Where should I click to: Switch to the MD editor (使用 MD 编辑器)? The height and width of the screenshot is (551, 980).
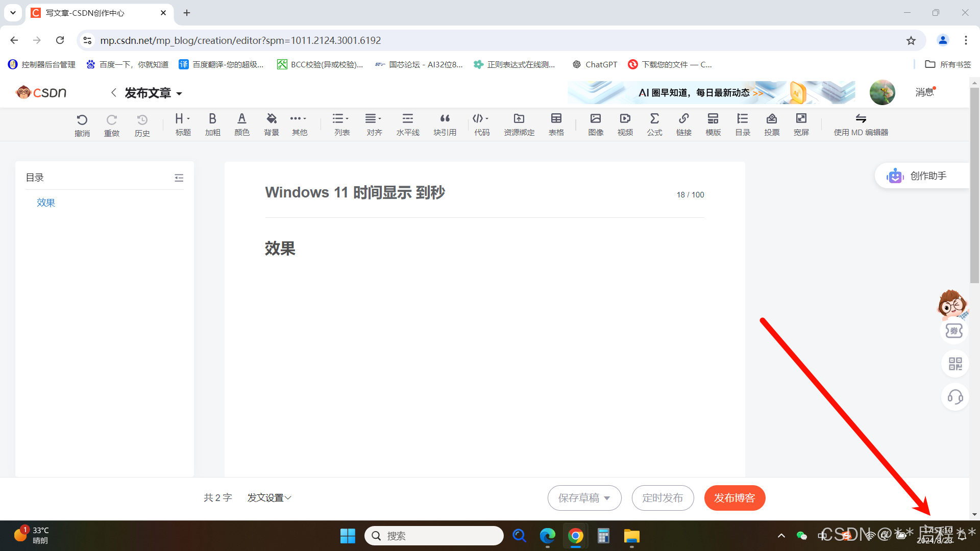[x=861, y=124]
